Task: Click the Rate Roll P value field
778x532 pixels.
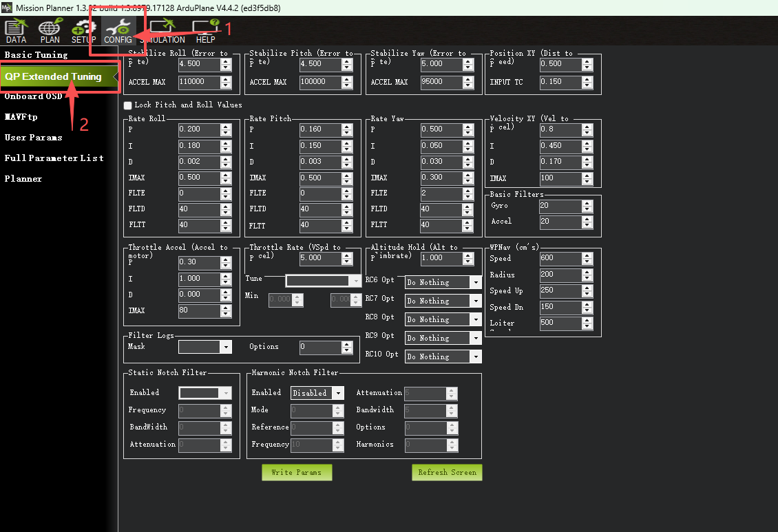Action: pos(199,130)
